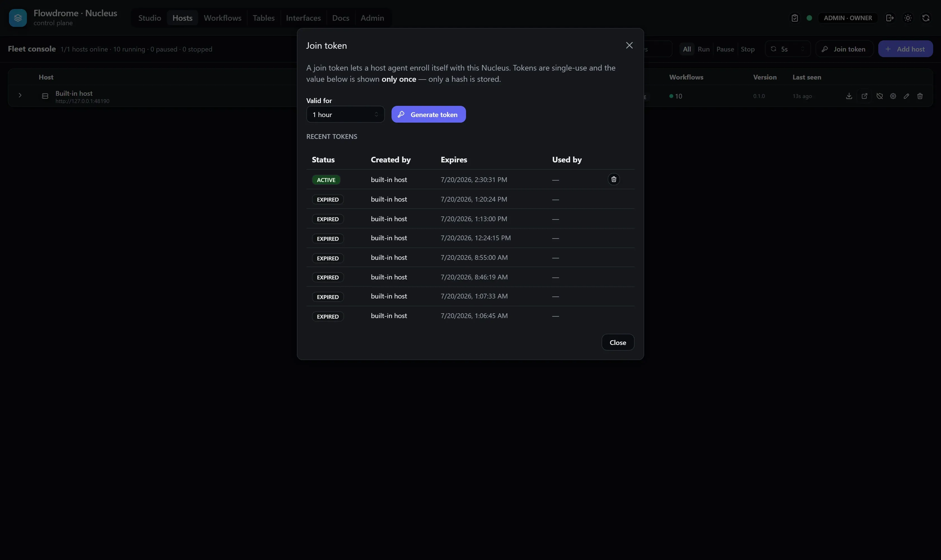
Task: Click the Add host button
Action: [905, 49]
